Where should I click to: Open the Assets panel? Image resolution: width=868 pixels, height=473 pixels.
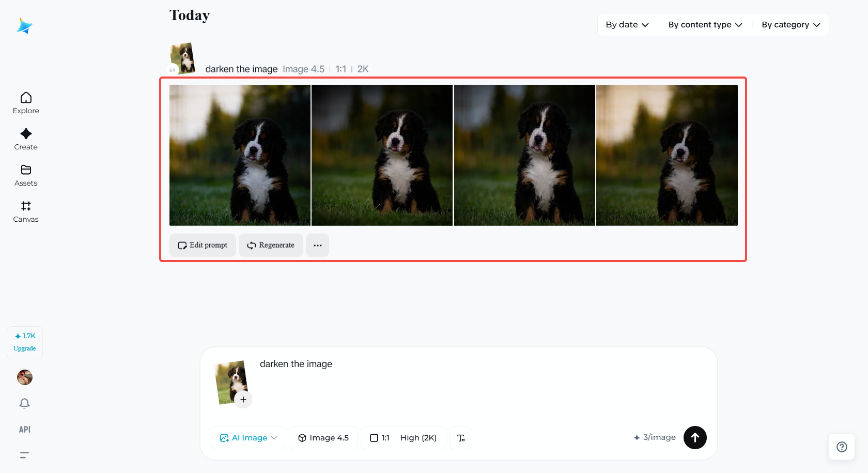[x=25, y=175]
